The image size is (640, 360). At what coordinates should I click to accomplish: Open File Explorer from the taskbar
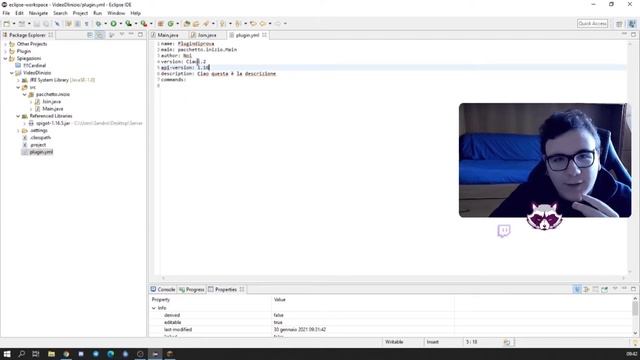click(x=51, y=354)
